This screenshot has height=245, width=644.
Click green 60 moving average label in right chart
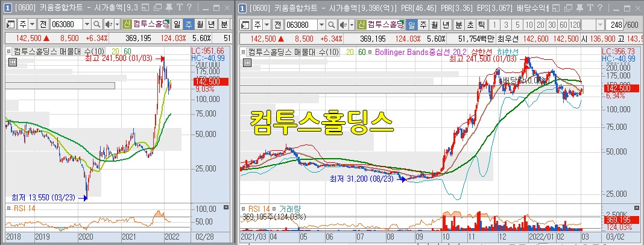click(362, 52)
